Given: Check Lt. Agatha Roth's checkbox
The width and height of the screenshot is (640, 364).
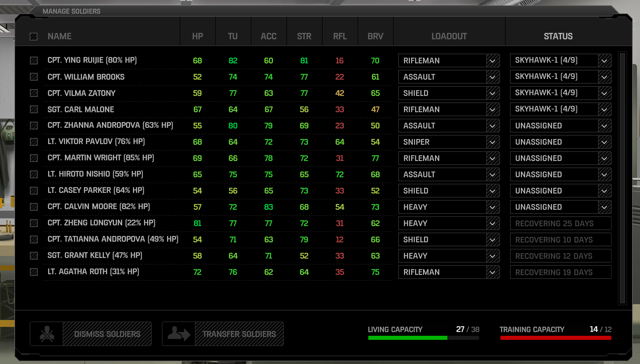Looking at the screenshot, I should click(34, 272).
